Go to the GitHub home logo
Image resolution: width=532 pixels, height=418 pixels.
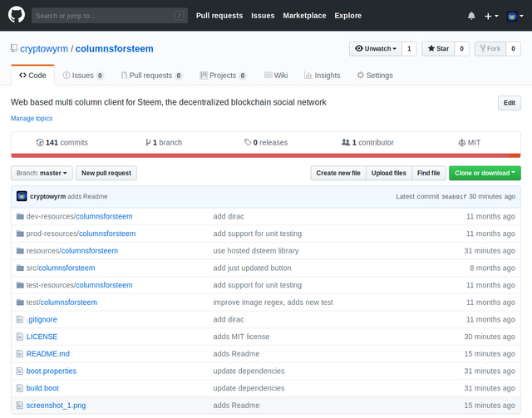pyautogui.click(x=17, y=15)
